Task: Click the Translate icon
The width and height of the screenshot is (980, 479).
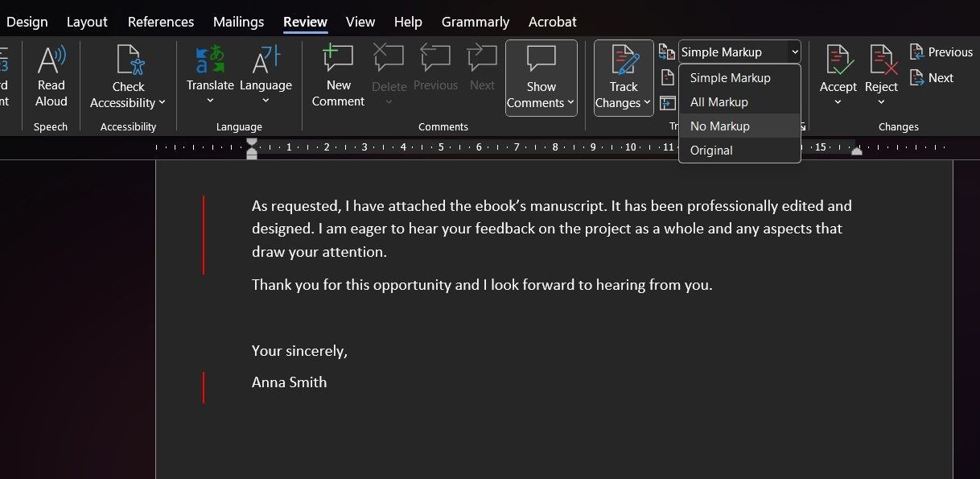Action: point(210,60)
